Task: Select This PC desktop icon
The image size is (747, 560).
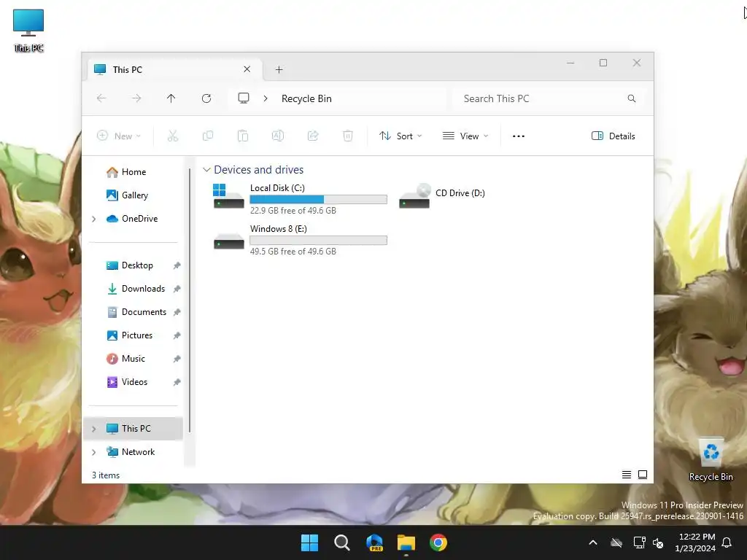Action: click(x=28, y=31)
